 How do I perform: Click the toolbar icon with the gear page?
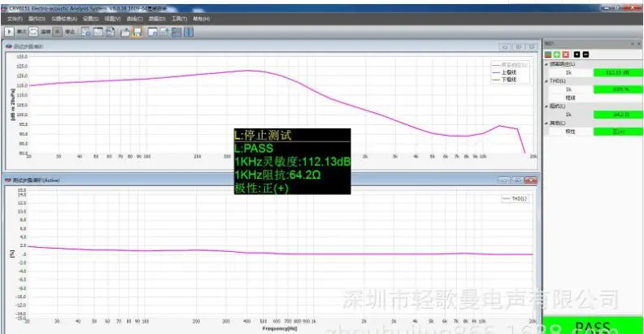click(85, 32)
